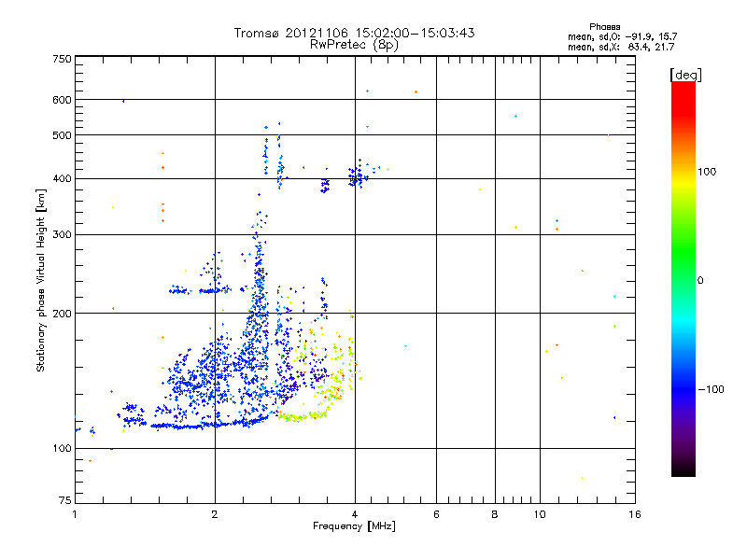Click the 'mean, sd,X: 83.4, 21.7' line

(621, 47)
